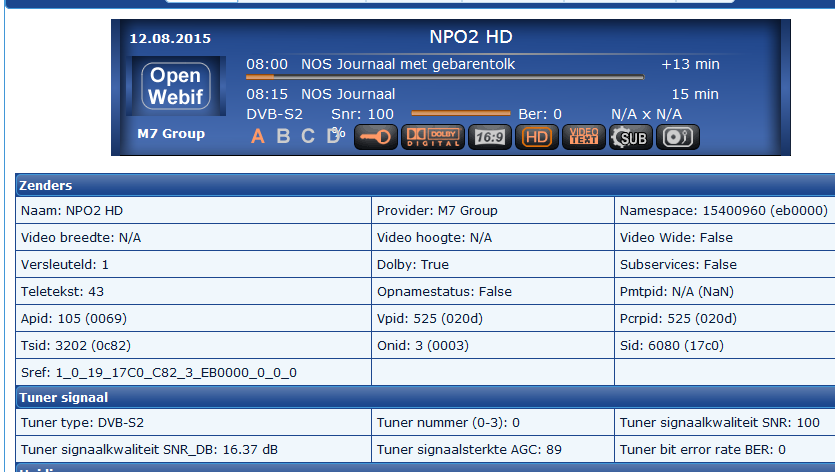Click the 'Provider: M7 Group' cell

point(493,210)
